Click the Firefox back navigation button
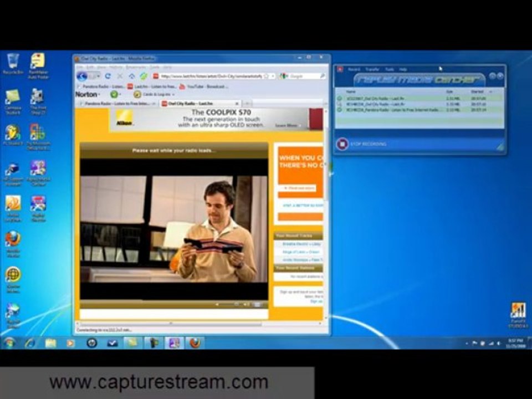This screenshot has width=532, height=399. coord(82,76)
